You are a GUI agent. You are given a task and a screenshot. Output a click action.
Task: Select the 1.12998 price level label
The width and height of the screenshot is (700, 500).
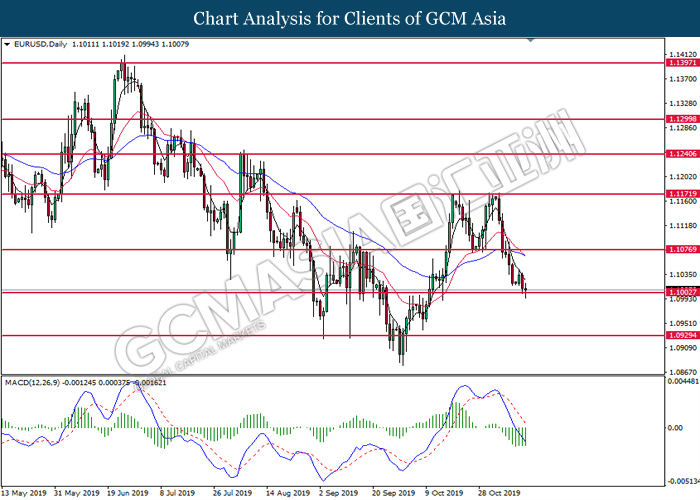683,119
